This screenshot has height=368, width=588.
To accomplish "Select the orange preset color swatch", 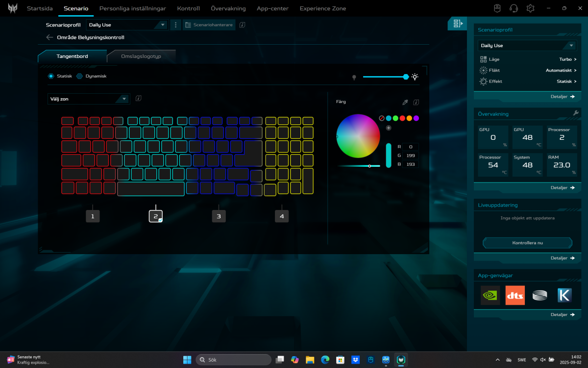I will coord(409,118).
